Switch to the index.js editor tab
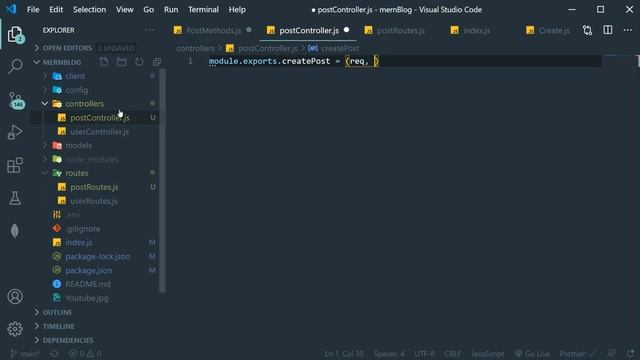 (476, 31)
